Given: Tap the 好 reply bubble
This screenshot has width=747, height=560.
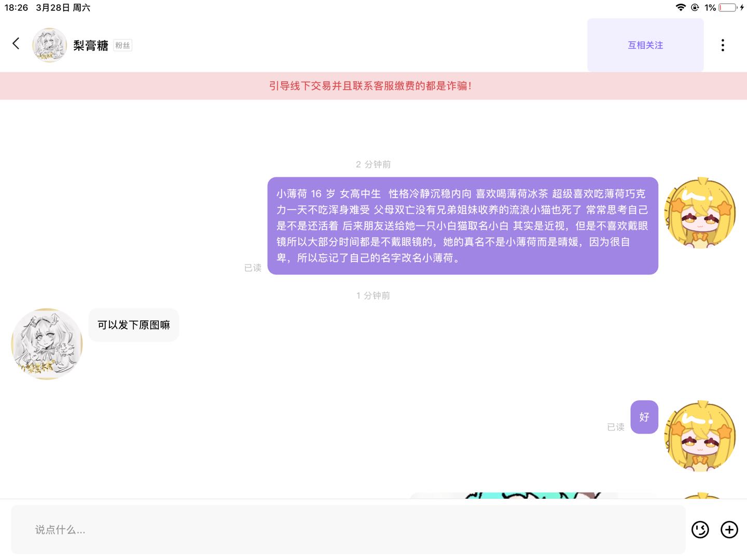Looking at the screenshot, I should point(644,417).
